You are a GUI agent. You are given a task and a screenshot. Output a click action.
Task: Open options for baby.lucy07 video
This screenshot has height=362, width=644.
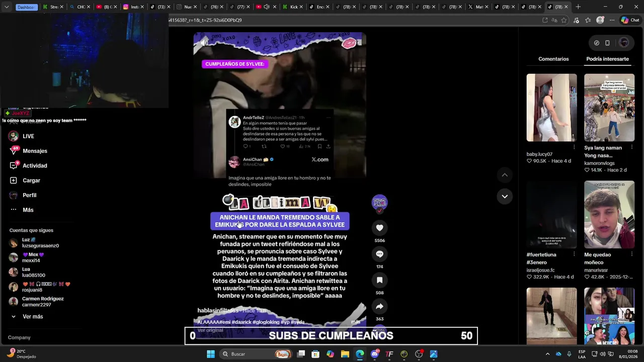(x=574, y=147)
